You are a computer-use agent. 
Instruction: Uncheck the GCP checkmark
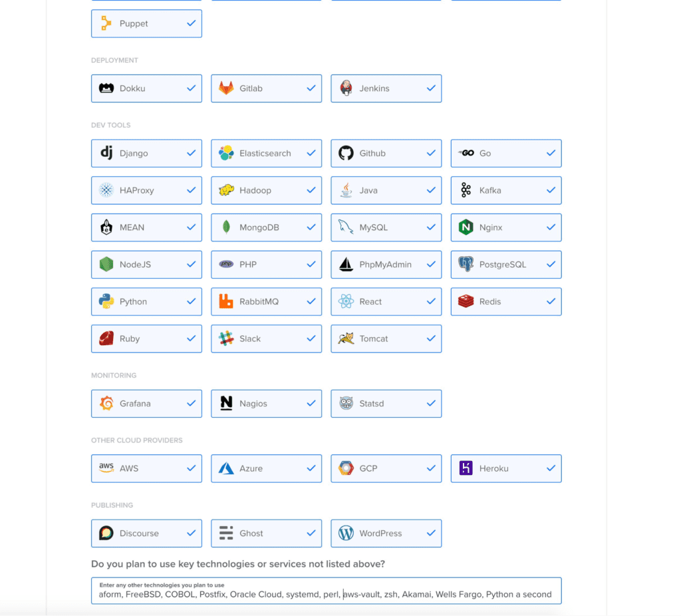[431, 468]
